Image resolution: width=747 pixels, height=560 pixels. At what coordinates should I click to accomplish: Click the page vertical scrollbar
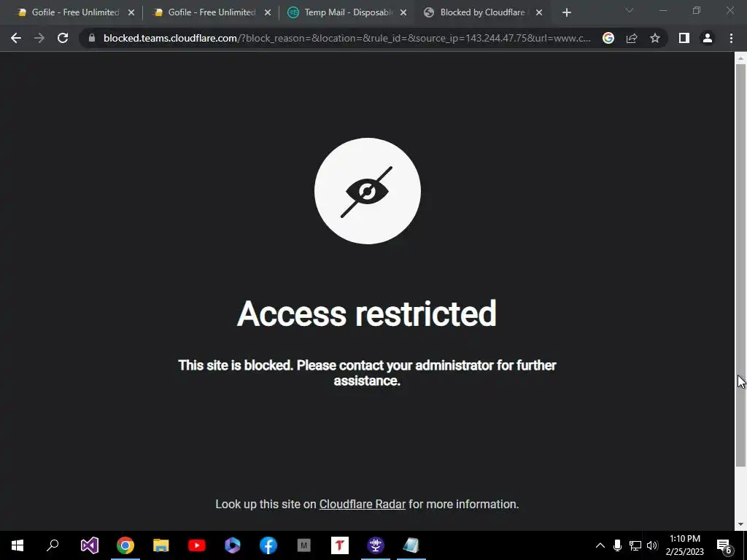740,265
